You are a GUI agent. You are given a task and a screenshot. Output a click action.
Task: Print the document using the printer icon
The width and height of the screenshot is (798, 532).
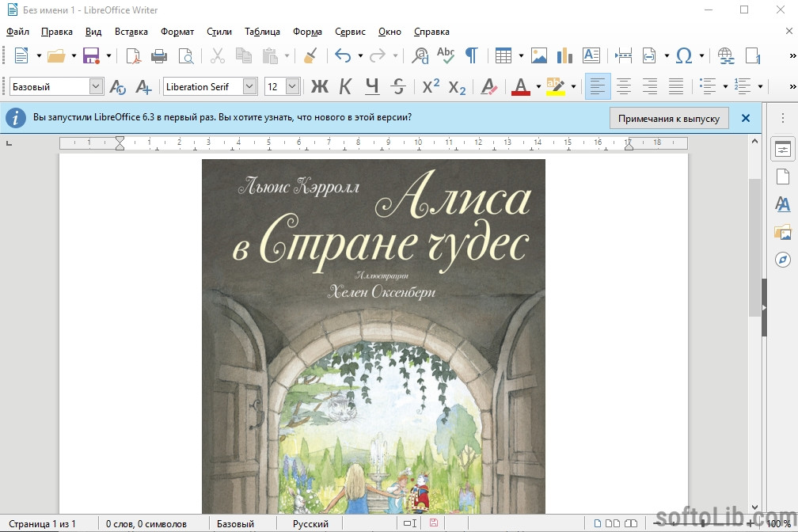pos(159,55)
